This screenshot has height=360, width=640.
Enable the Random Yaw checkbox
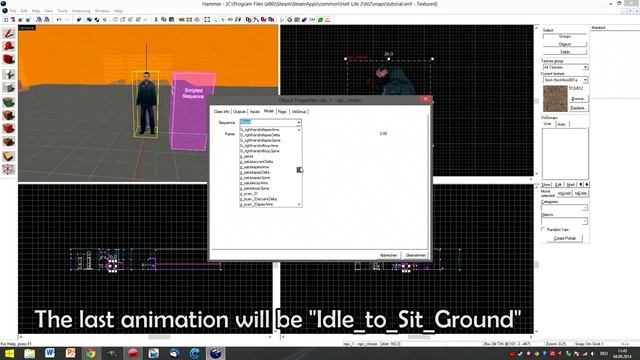coord(543,229)
